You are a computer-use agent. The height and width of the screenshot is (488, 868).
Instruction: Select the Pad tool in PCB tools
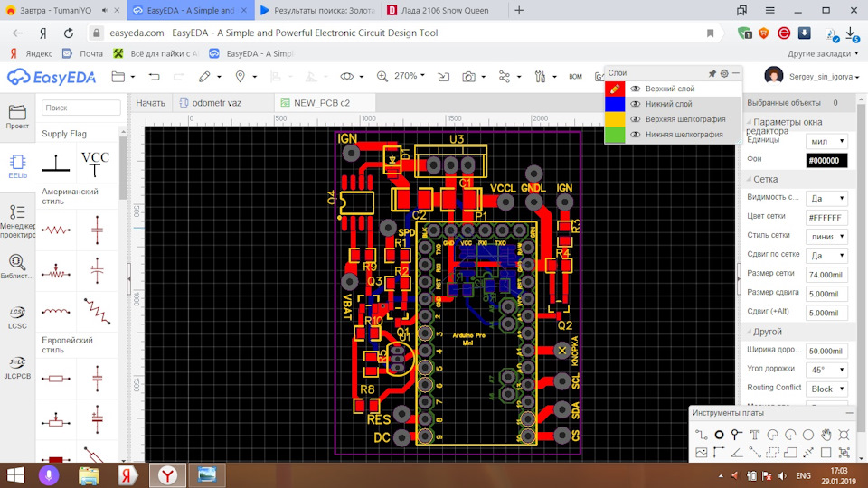(x=719, y=435)
